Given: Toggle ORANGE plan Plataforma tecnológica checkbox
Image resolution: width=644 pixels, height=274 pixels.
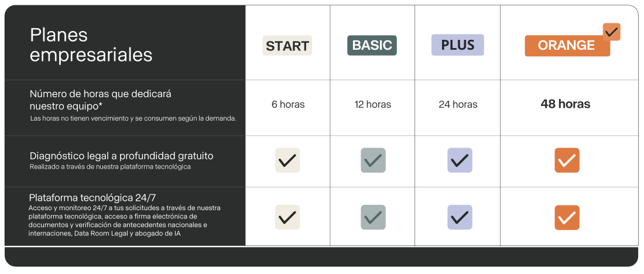Looking at the screenshot, I should click(567, 218).
